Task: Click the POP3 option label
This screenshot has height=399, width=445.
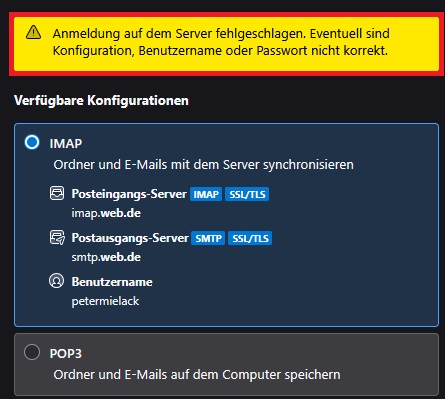Action: tap(66, 353)
